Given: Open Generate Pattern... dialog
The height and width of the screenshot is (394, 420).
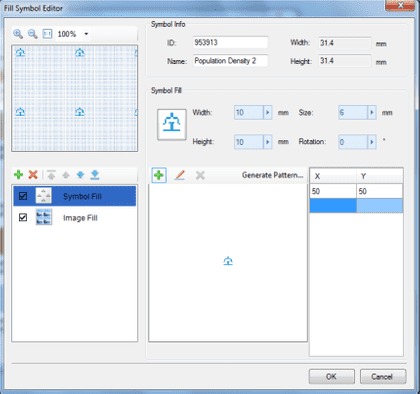Looking at the screenshot, I should (x=272, y=175).
